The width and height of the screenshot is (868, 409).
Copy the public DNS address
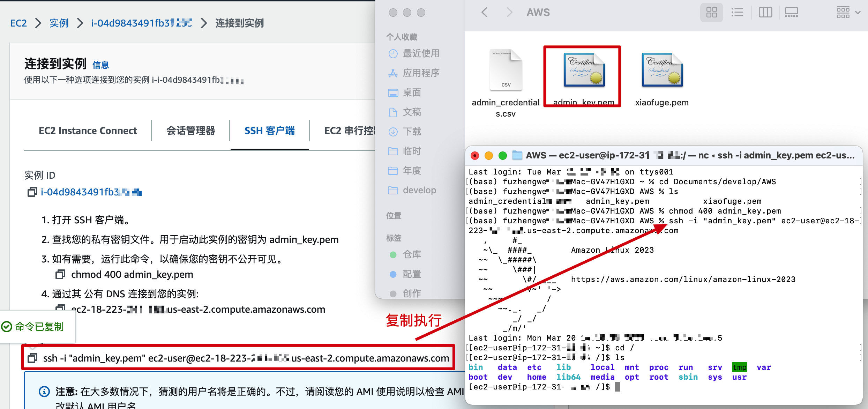(x=60, y=308)
